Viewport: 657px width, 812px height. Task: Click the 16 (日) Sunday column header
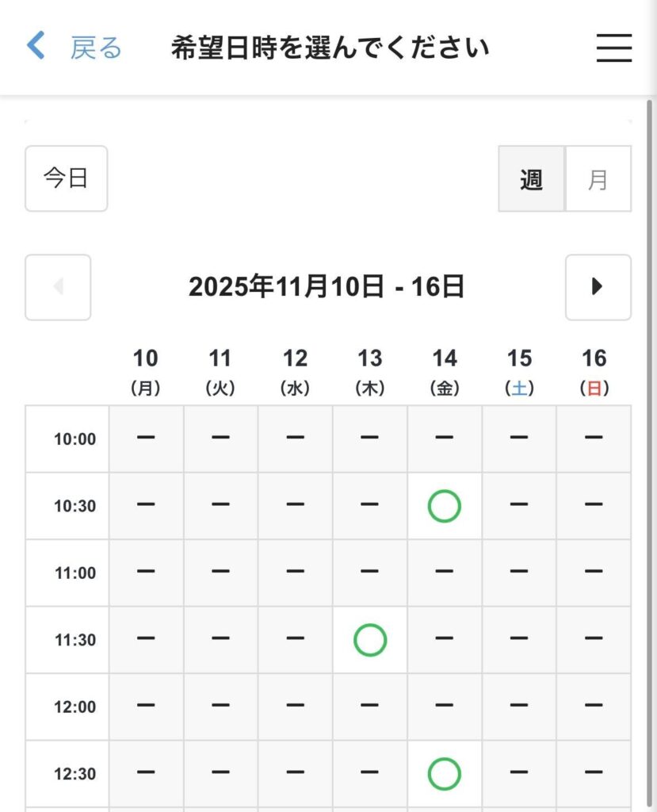point(594,371)
